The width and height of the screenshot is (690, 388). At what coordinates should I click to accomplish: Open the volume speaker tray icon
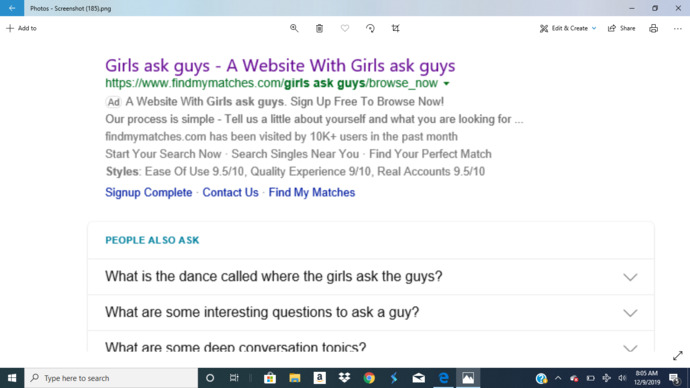coord(622,378)
